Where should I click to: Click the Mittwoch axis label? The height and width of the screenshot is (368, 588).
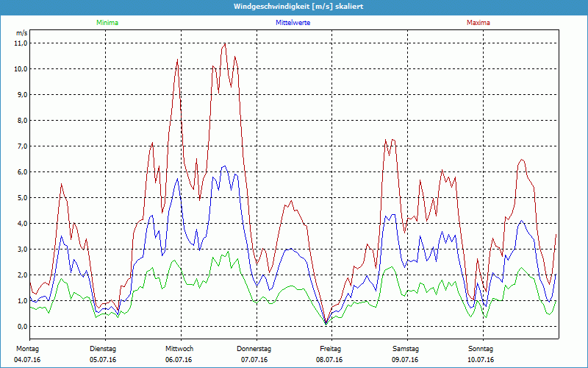tap(179, 349)
